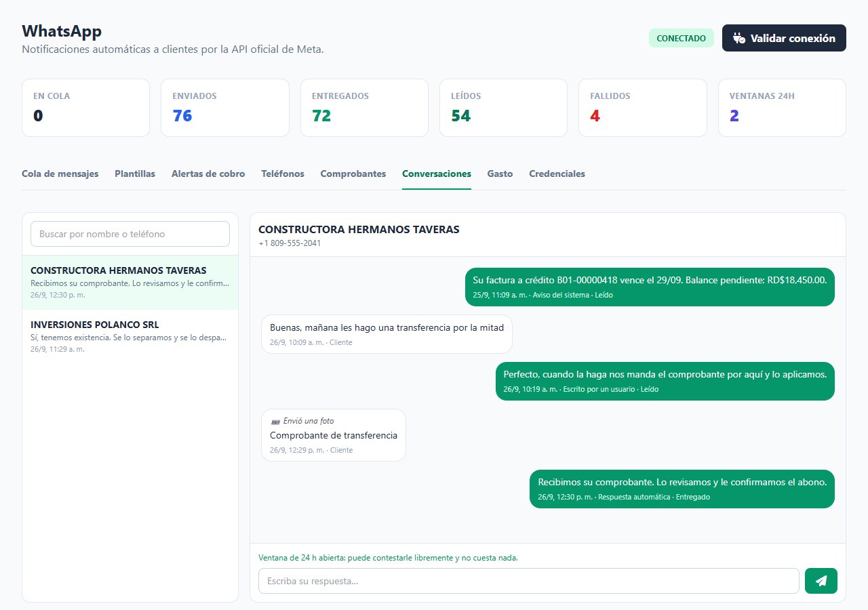Image resolution: width=868 pixels, height=610 pixels.
Task: Switch to the Plantillas tab
Action: click(135, 174)
